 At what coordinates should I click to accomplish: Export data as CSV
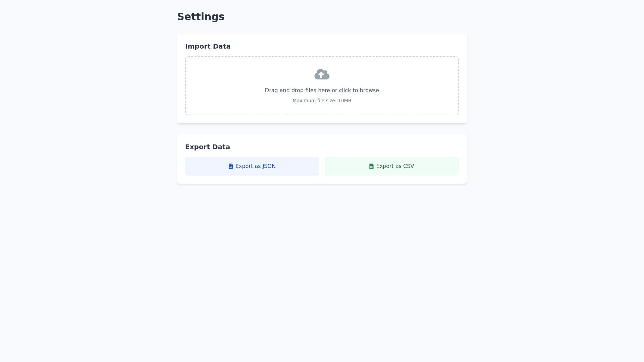(391, 166)
